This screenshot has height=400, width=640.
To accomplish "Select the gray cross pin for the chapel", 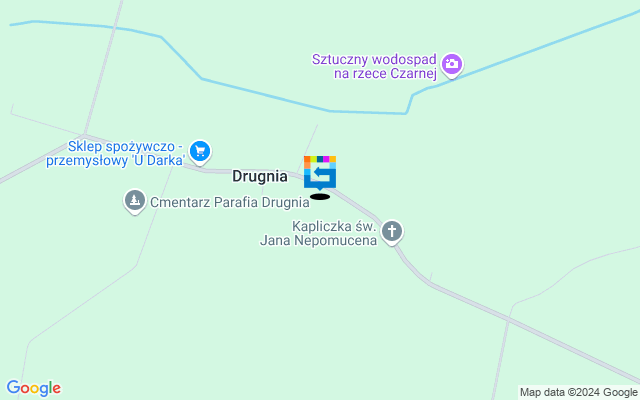I will pos(392,232).
